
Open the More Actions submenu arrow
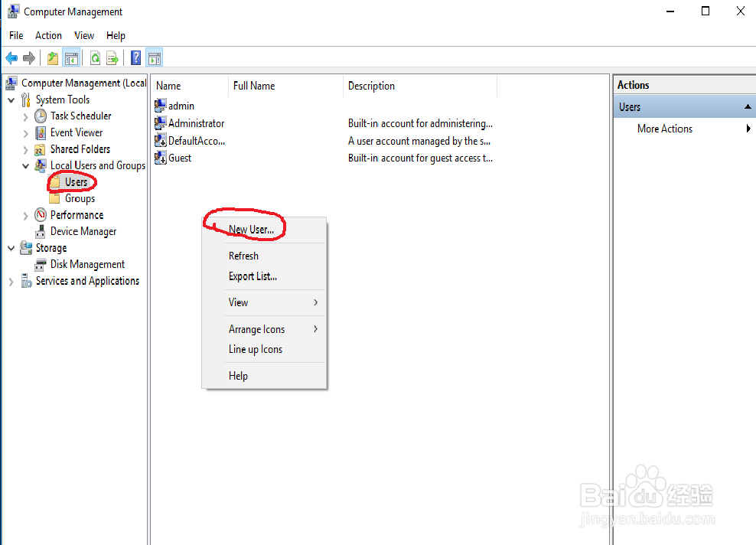coord(748,129)
